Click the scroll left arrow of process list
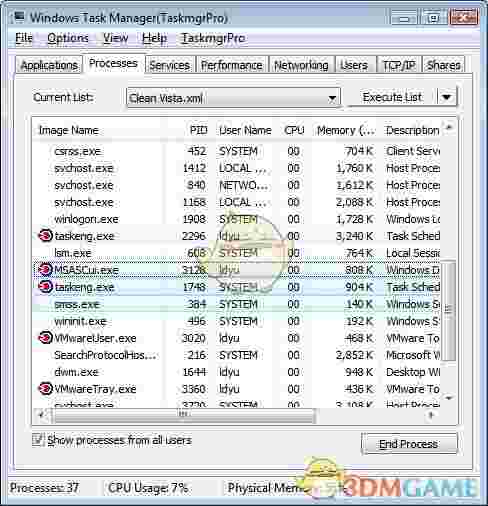The width and height of the screenshot is (488, 506). click(x=41, y=415)
